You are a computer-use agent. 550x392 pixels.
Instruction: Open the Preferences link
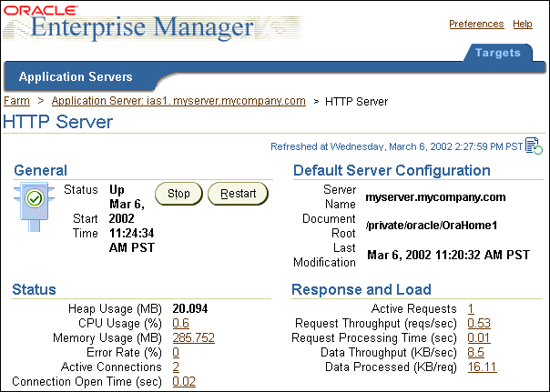[476, 24]
